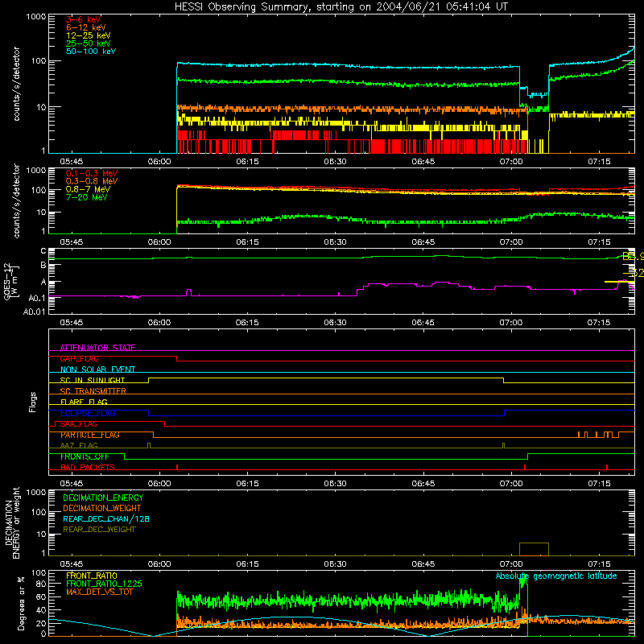Click the GAP_FLAG label
The image size is (644, 644).
pos(79,358)
